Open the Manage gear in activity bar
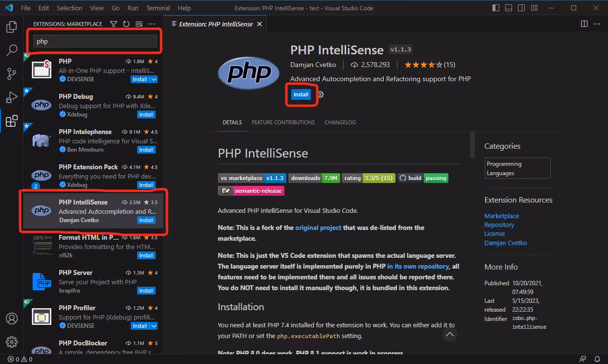 coord(12,342)
